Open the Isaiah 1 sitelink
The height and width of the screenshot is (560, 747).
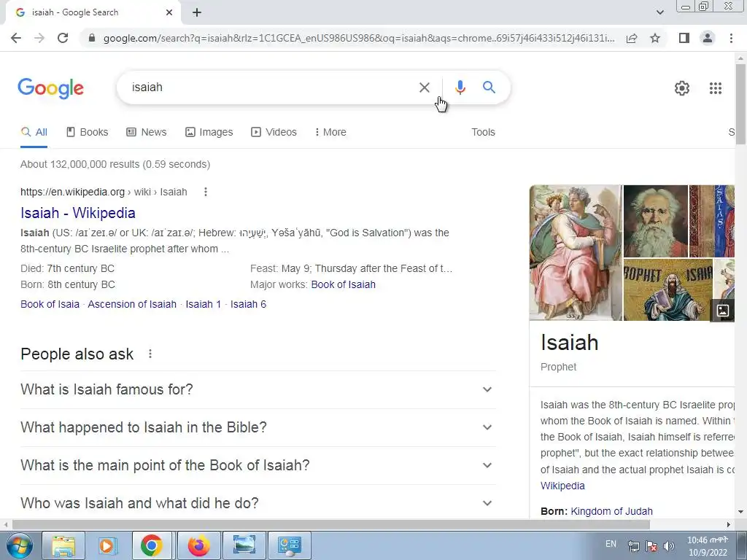(x=204, y=304)
